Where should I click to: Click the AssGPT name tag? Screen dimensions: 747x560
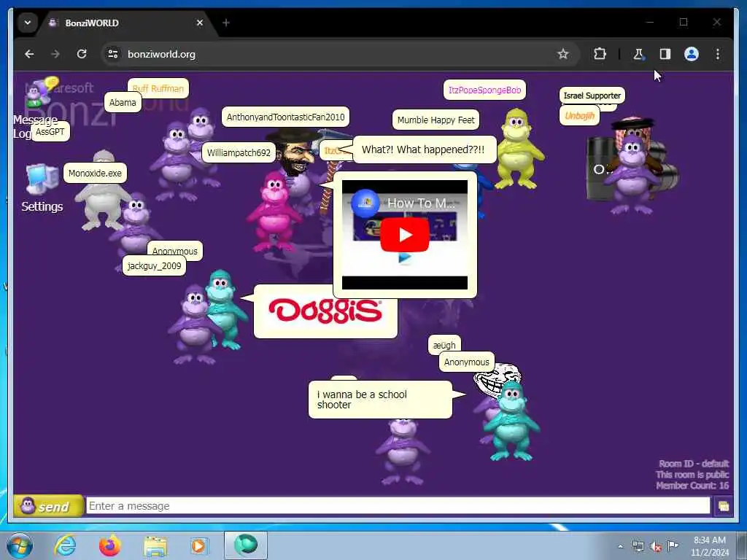(50, 131)
